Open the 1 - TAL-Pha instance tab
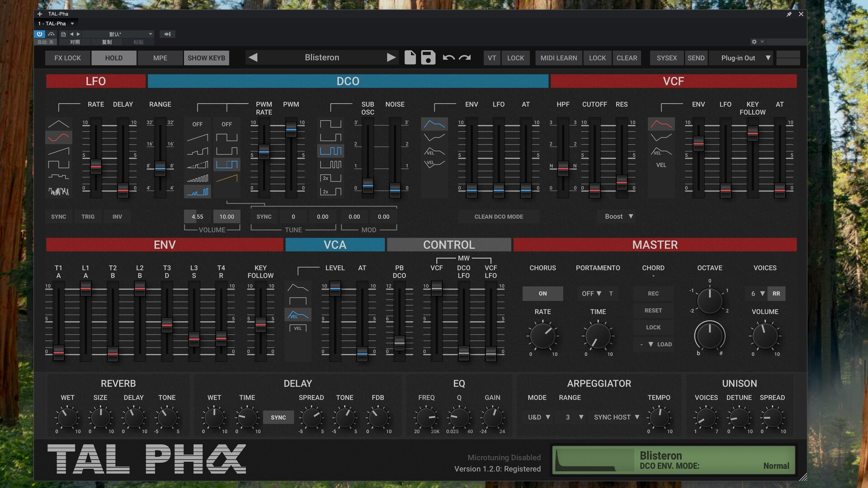 [56, 23]
